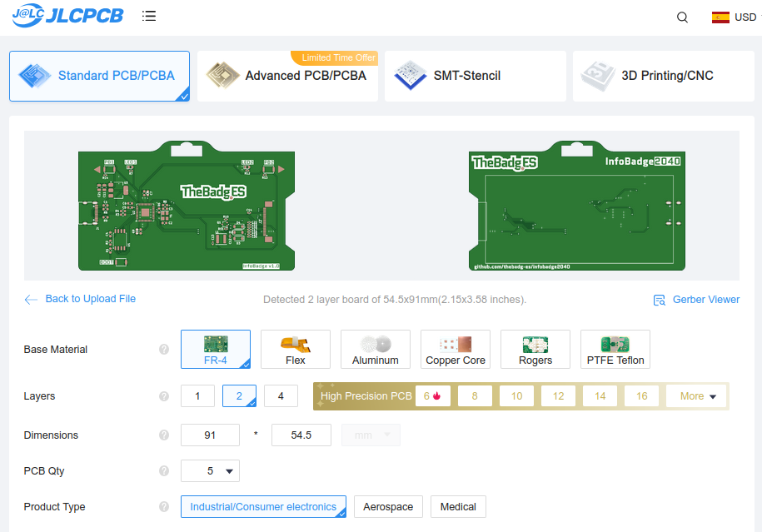Click the search magnifier icon

pyautogui.click(x=682, y=17)
